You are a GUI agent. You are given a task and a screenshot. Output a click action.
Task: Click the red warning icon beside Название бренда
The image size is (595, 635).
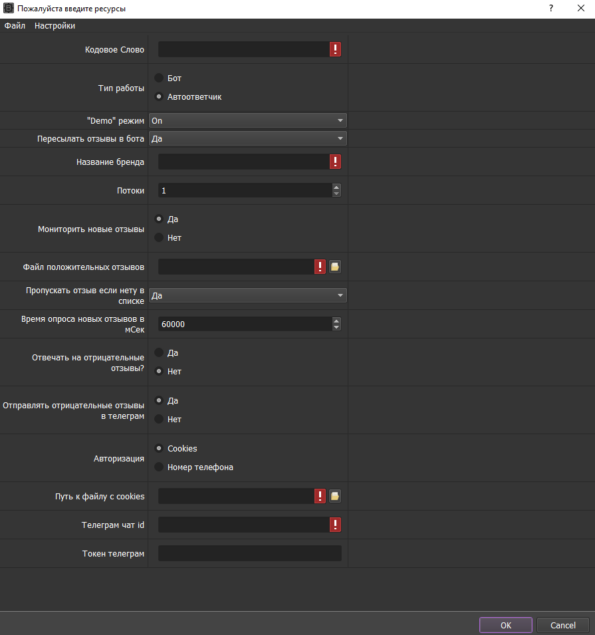point(335,162)
